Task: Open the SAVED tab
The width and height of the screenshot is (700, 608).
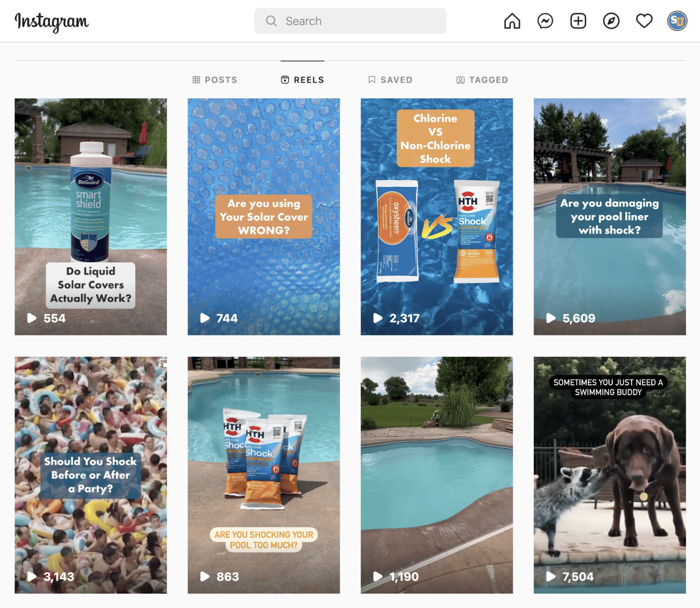Action: [x=390, y=80]
